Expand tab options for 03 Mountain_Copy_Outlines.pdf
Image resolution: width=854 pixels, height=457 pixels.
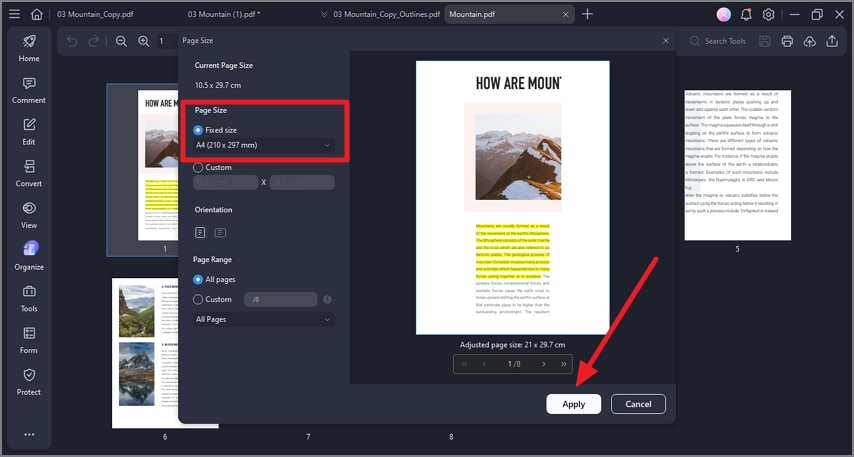pyautogui.click(x=324, y=14)
